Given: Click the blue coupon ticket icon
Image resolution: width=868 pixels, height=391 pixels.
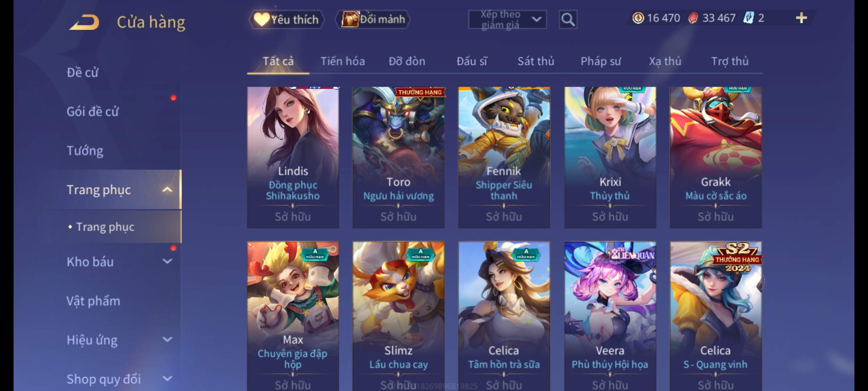Looking at the screenshot, I should [x=748, y=18].
